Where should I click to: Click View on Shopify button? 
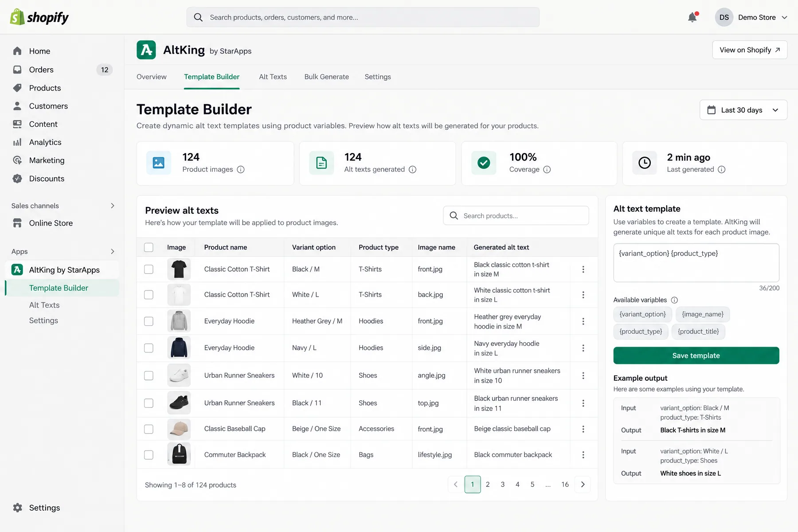(x=750, y=50)
